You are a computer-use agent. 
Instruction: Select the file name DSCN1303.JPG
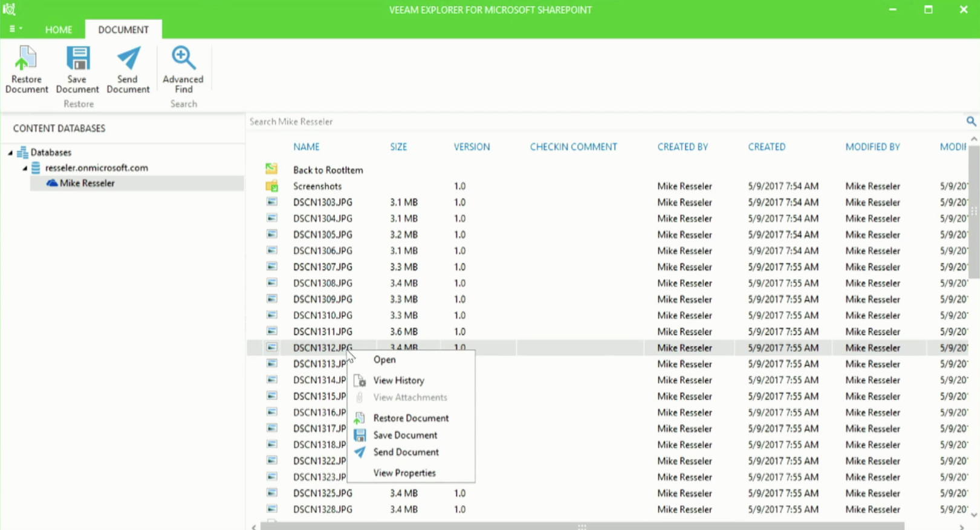click(x=323, y=202)
